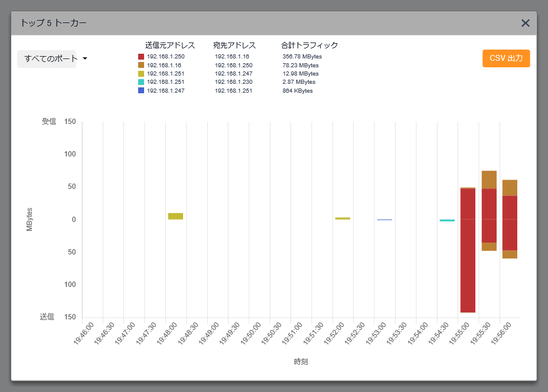
Task: Click the thin blue bar at 19:53:00
Action: point(384,220)
